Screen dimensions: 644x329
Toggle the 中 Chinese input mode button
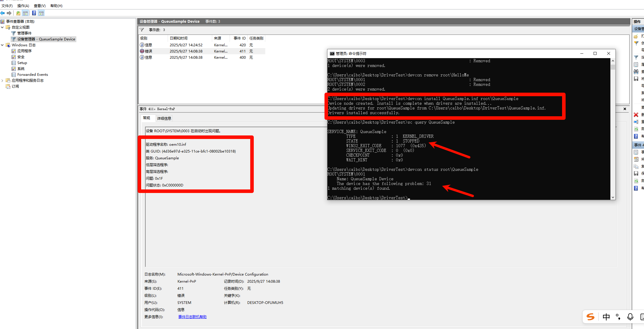coord(606,317)
